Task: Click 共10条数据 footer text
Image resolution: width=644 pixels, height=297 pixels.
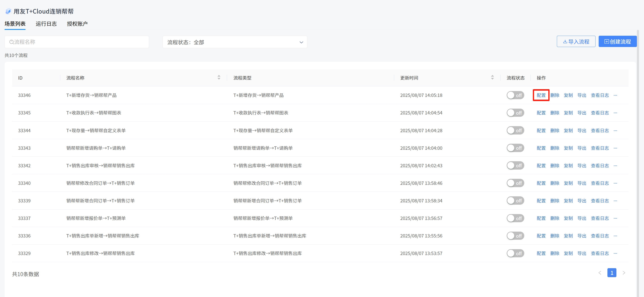Action: tap(25, 274)
